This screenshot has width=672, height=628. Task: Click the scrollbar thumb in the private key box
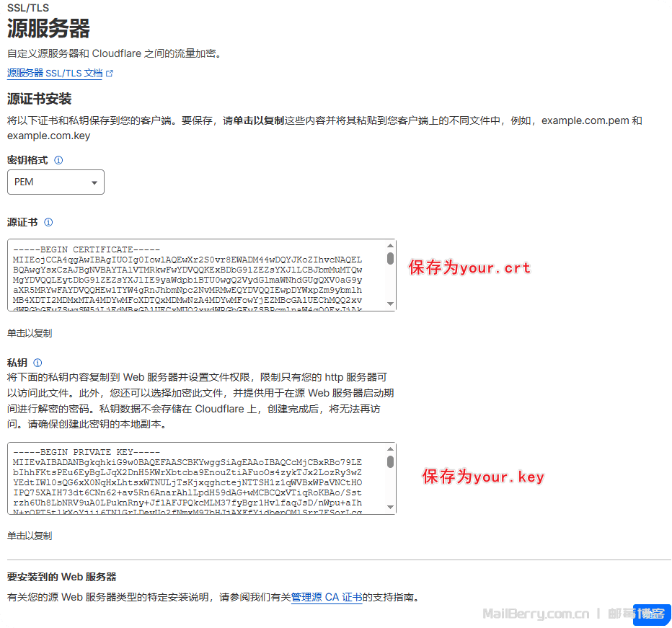point(390,461)
